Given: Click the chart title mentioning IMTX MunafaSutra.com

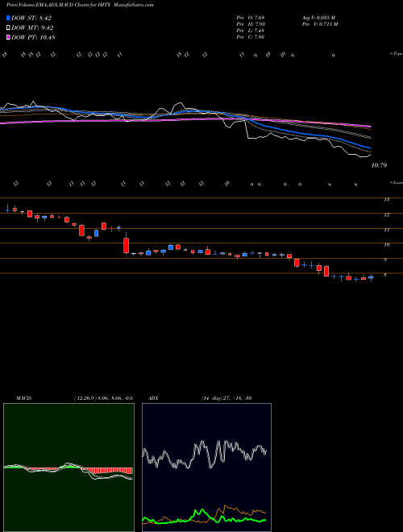Looking at the screenshot, I should click(x=80, y=6).
